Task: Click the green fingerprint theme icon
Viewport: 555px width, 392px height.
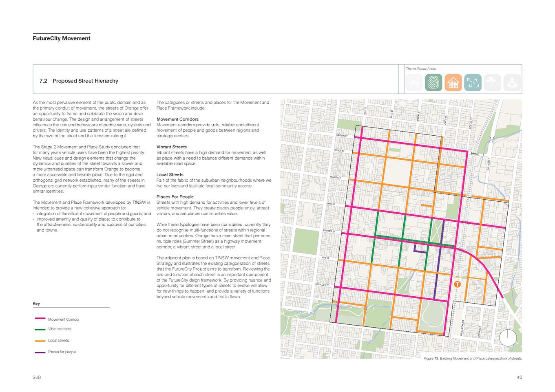Action: (433, 83)
